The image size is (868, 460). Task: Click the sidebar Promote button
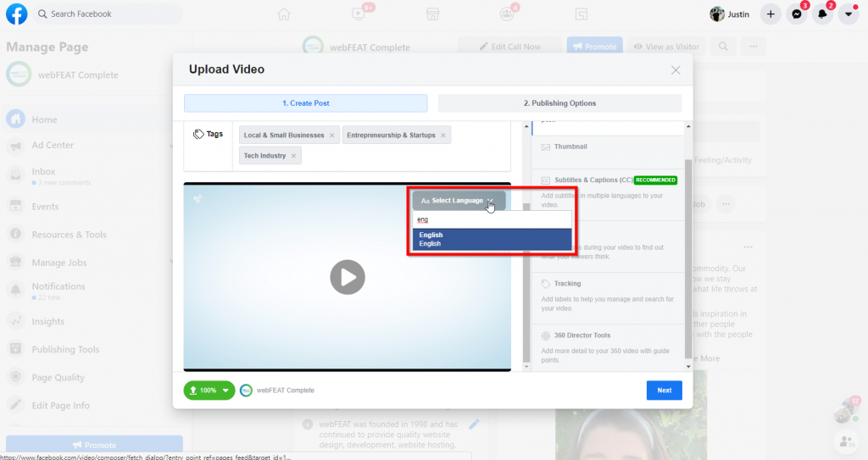[x=94, y=445]
